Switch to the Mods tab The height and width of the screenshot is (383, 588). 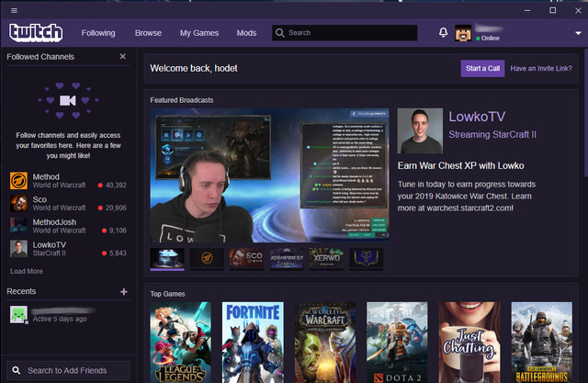point(246,33)
